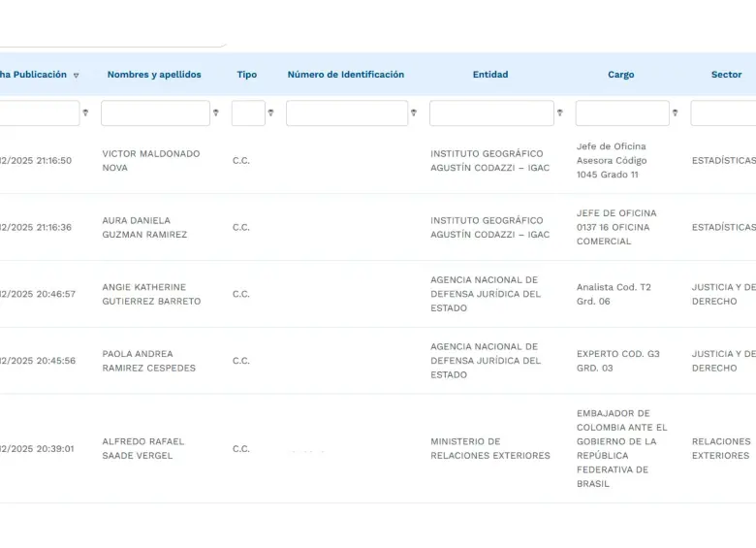Click the Fecha Publicación filter funnel icon
The height and width of the screenshot is (548, 756).
85,113
